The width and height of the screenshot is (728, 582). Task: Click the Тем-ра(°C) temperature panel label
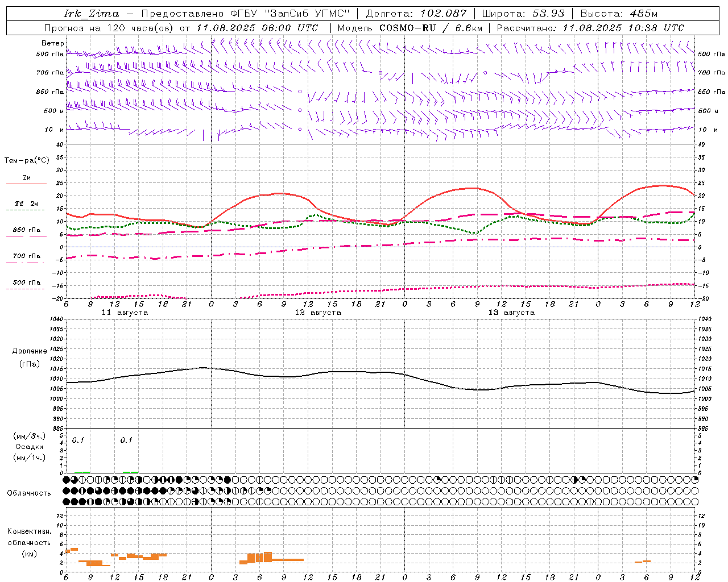27,161
